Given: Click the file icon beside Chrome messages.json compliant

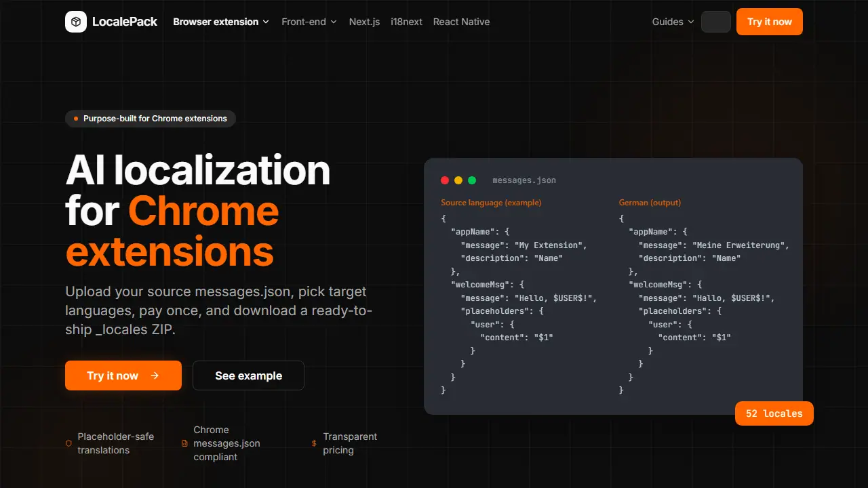Looking at the screenshot, I should pyautogui.click(x=184, y=443).
